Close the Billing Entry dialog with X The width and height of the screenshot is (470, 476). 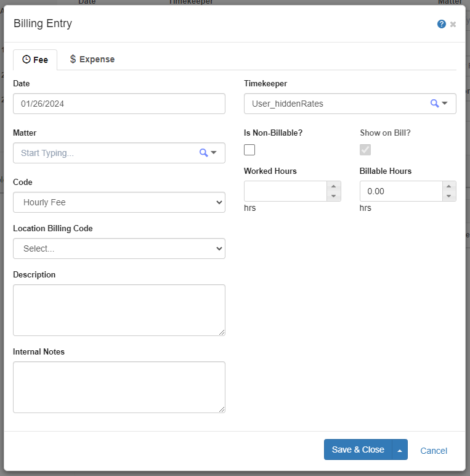(453, 24)
